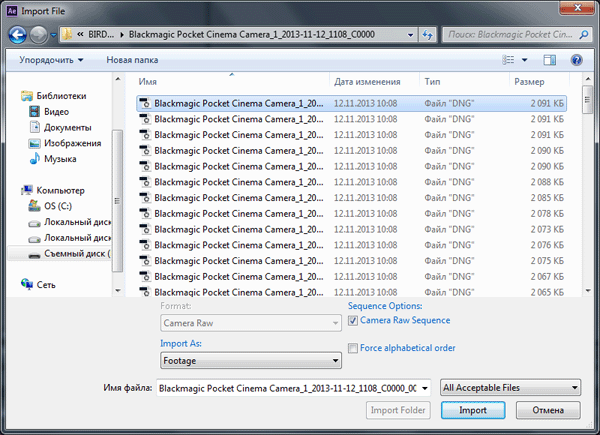The width and height of the screenshot is (600, 435).
Task: Open the OS (C:) drive
Action: click(x=58, y=206)
